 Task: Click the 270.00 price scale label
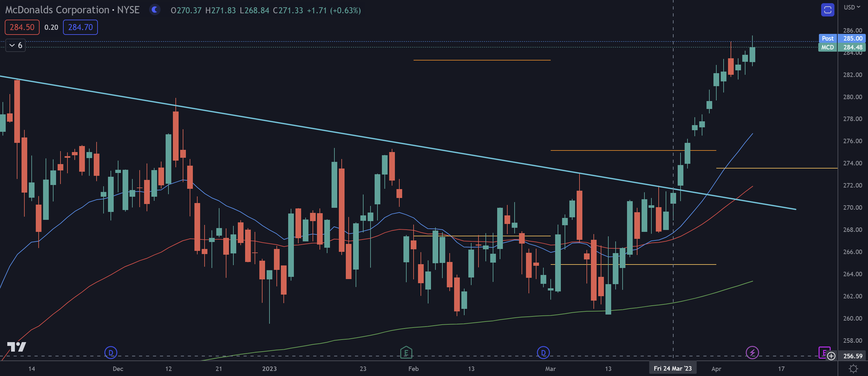852,207
